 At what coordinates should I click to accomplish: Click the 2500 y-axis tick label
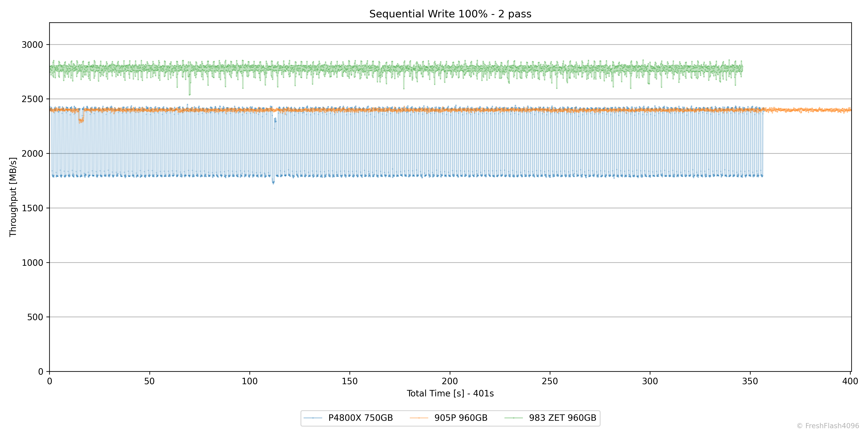[32, 99]
